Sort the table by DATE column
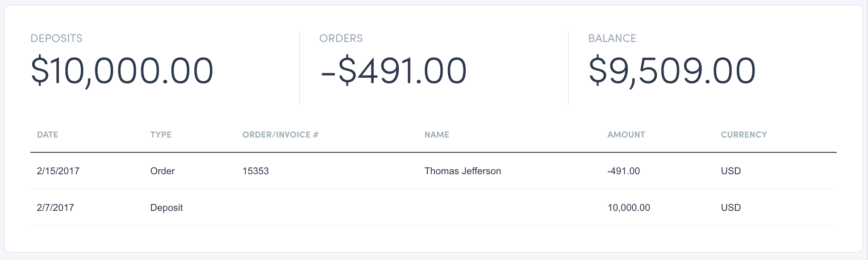Viewport: 868px width, 260px height. 47,134
